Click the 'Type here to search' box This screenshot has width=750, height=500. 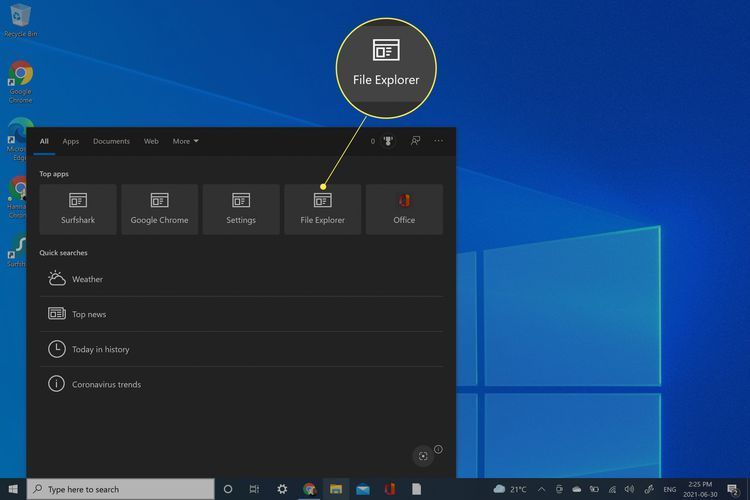(x=120, y=489)
